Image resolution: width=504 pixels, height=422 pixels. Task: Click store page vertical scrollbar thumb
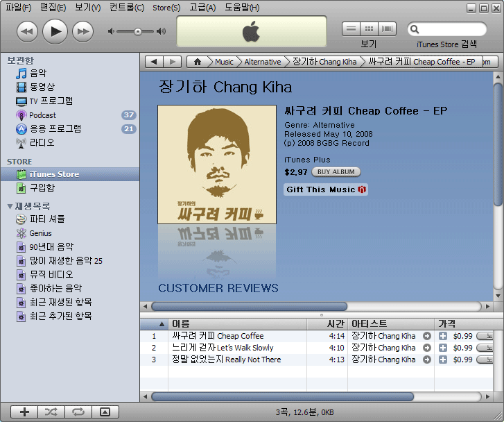tap(498, 144)
